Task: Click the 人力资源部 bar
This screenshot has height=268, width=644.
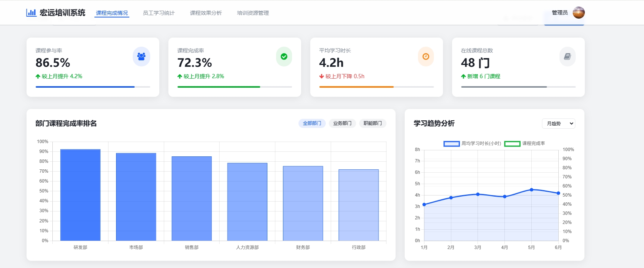Action: tap(247, 202)
